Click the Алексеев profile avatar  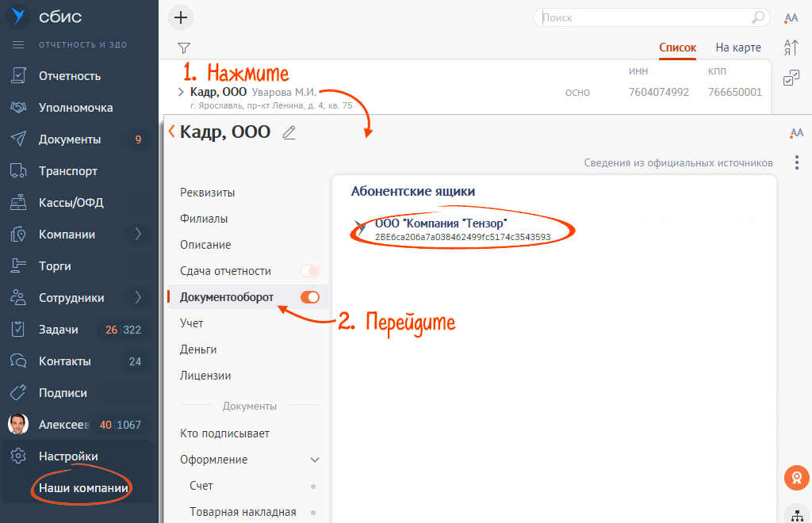pyautogui.click(x=18, y=424)
